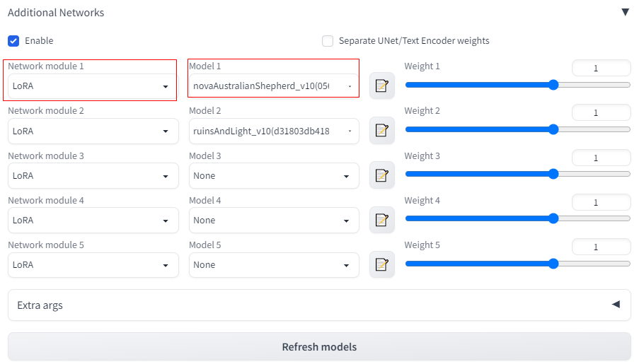Click the Weight 2 slider handle
The height and width of the screenshot is (364, 639).
pos(553,129)
